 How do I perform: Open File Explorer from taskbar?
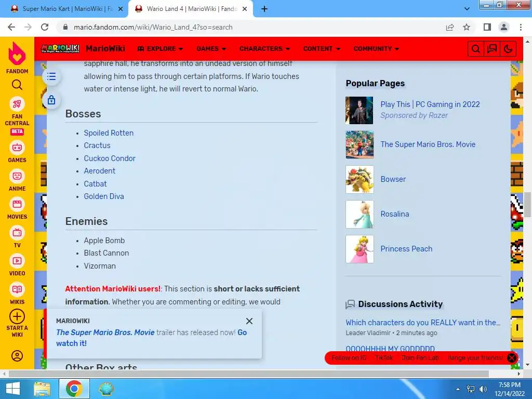click(42, 389)
